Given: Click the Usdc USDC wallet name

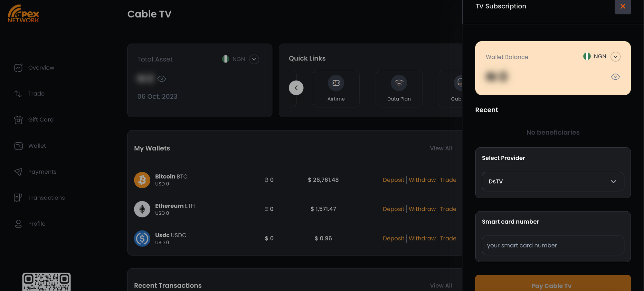Looking at the screenshot, I should pos(171,235).
